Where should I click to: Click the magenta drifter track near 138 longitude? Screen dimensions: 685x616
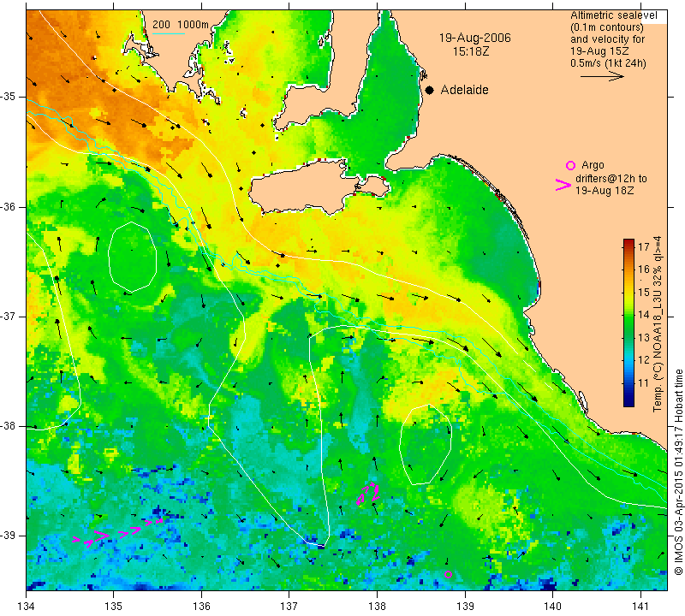coord(368,493)
